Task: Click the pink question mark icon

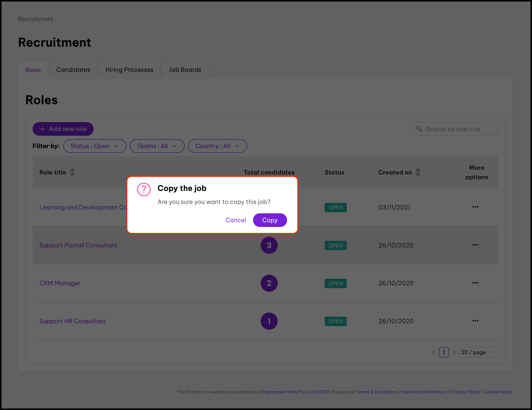Action: [144, 189]
